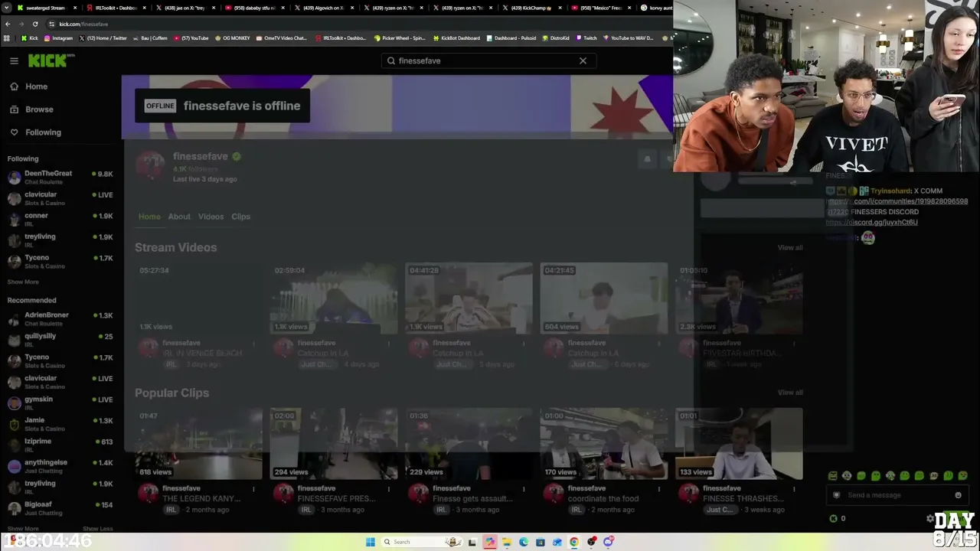Open options menu for FIVESTAR BIRTHDA video
Viewport: 980px width, 551px height.
click(794, 343)
